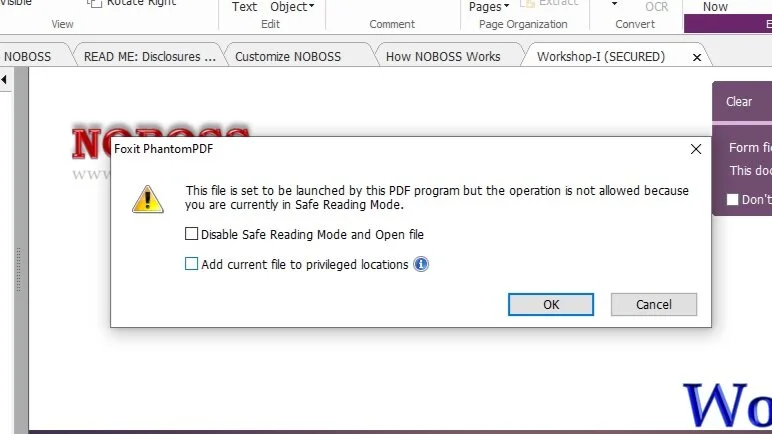This screenshot has height=434, width=772.
Task: Click the info icon beside privileged locations
Action: 421,265
